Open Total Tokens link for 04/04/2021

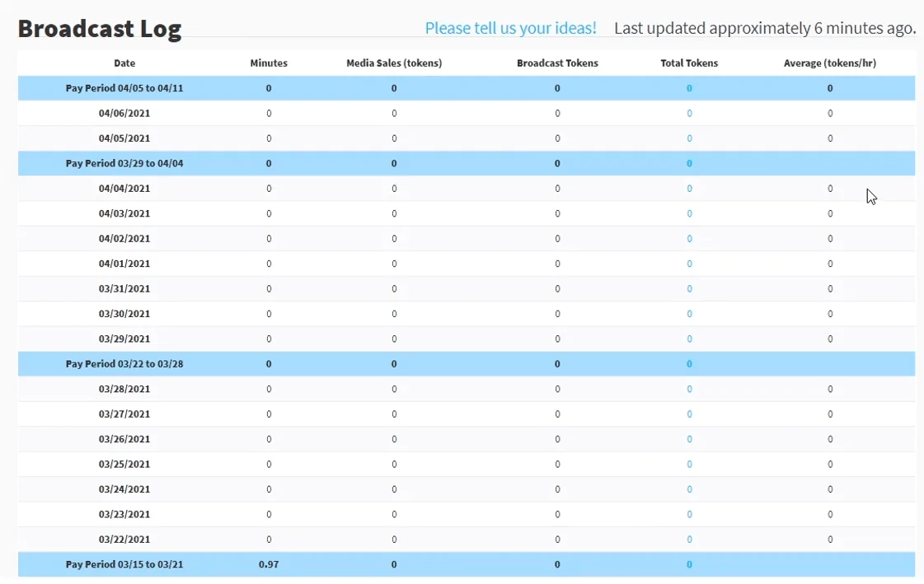click(689, 189)
